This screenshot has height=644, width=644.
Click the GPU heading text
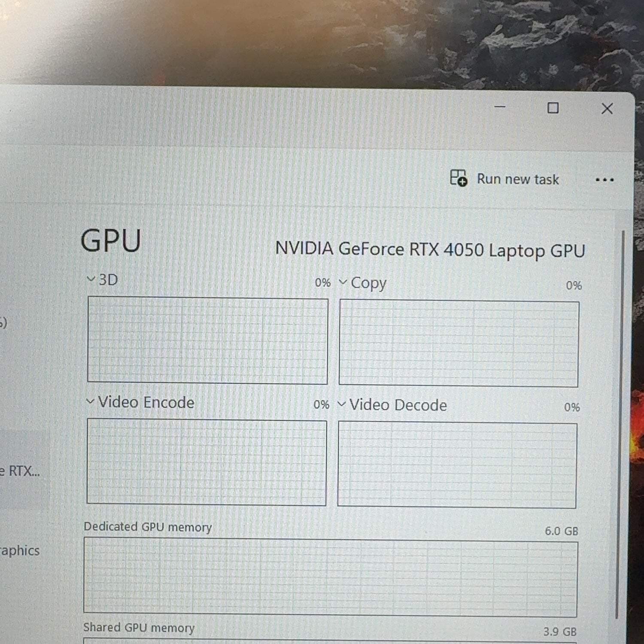tap(111, 240)
